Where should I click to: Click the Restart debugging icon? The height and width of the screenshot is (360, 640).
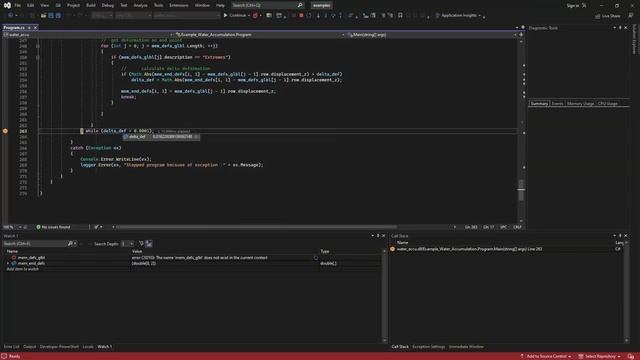click(309, 16)
